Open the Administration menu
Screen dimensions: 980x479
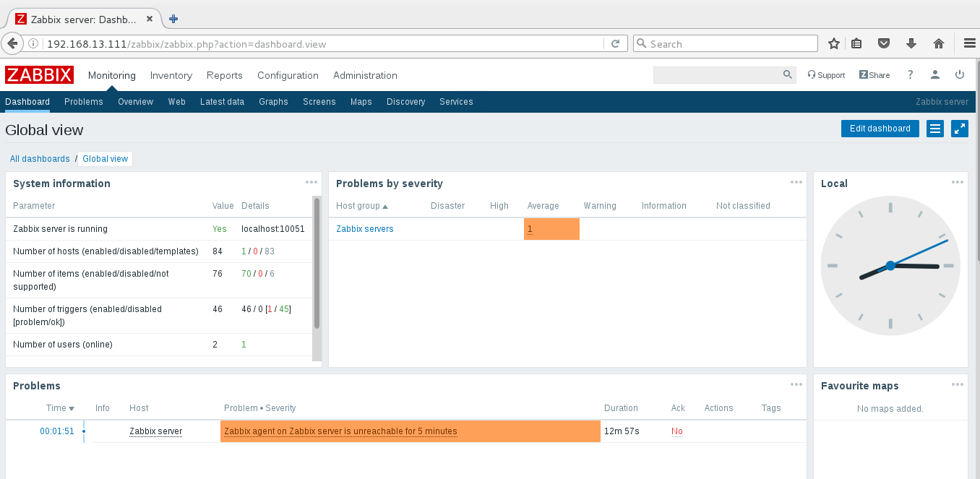pos(365,75)
